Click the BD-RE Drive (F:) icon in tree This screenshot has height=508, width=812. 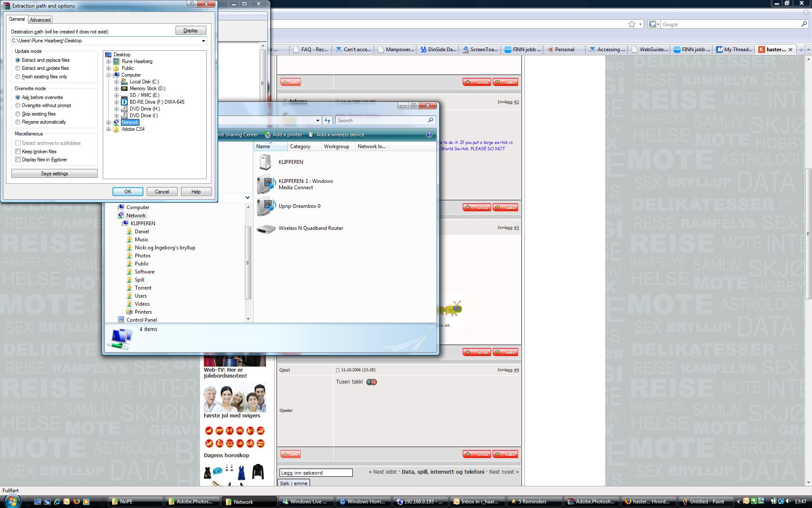click(124, 102)
